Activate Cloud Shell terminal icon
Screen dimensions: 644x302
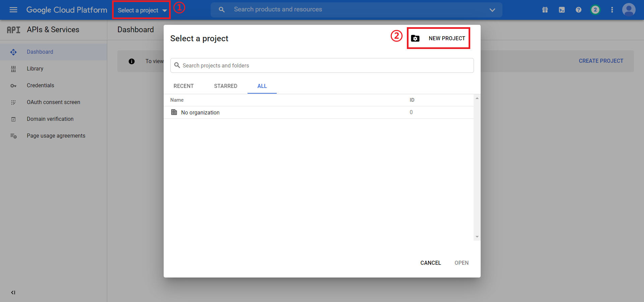coord(562,10)
